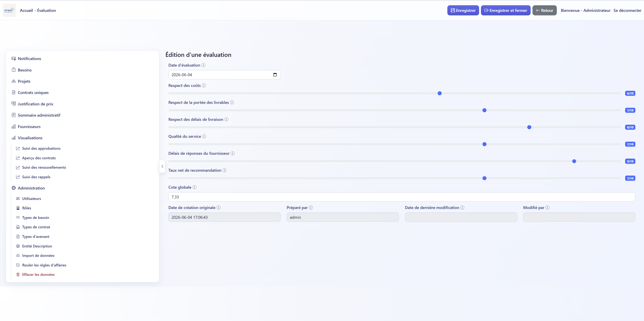The width and height of the screenshot is (644, 321).
Task: Click the Notifications envelope icon
Action: point(14,59)
